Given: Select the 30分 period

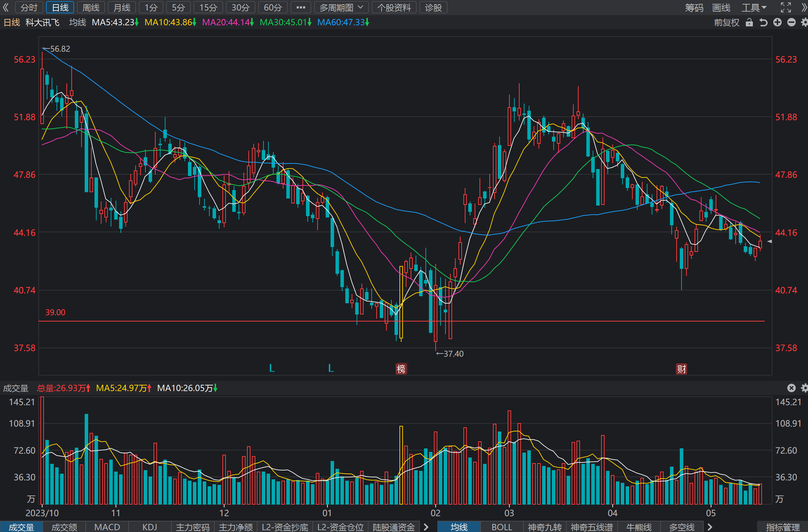Looking at the screenshot, I should pos(241,7).
